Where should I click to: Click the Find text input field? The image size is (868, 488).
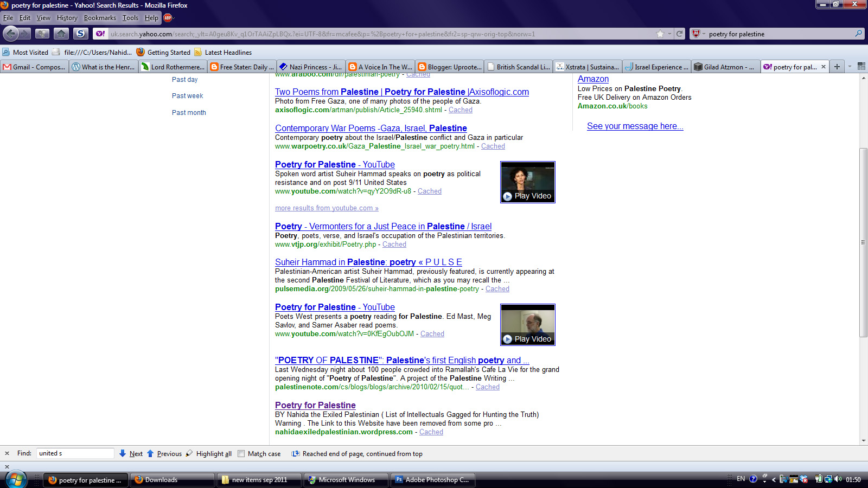click(75, 453)
